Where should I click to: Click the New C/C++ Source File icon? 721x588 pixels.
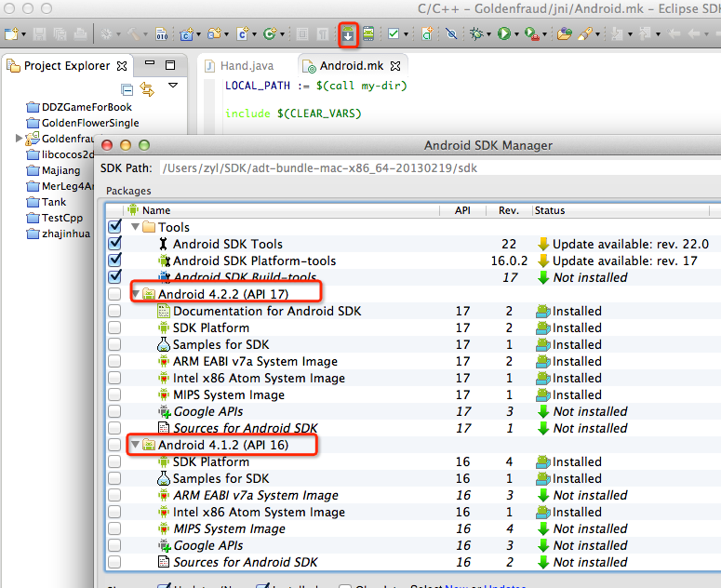click(242, 34)
